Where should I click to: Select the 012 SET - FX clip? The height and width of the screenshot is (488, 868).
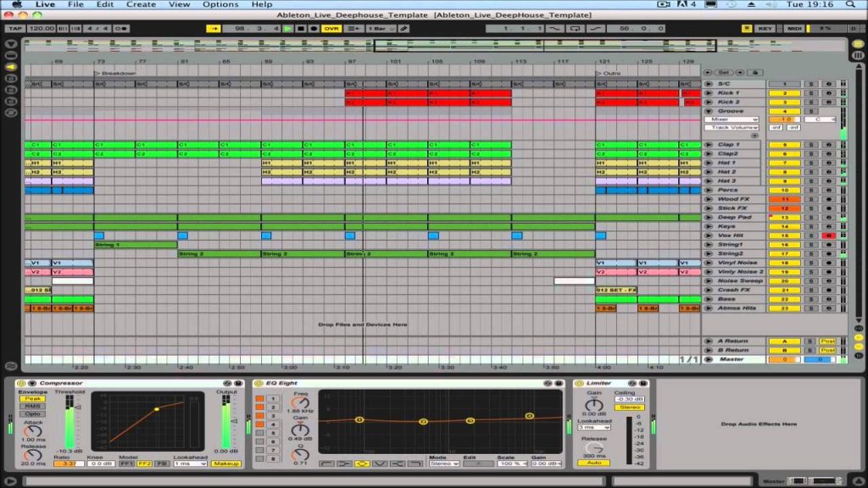click(616, 290)
